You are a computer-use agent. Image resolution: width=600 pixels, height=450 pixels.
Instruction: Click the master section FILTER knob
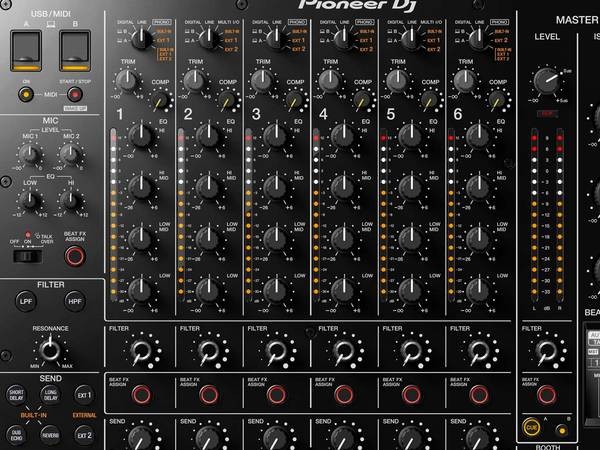[x=546, y=350]
